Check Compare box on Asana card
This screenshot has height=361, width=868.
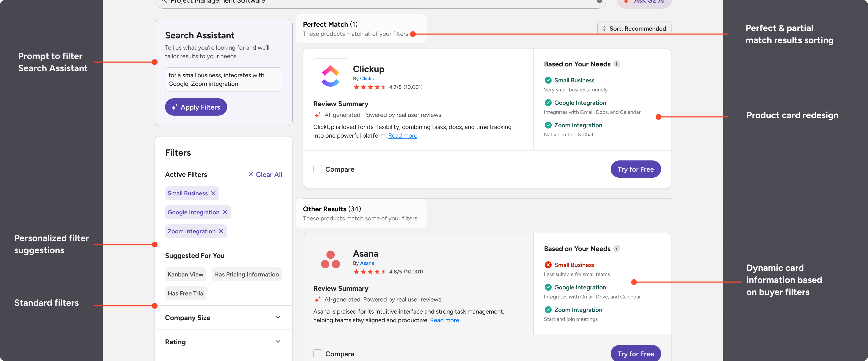pyautogui.click(x=317, y=354)
